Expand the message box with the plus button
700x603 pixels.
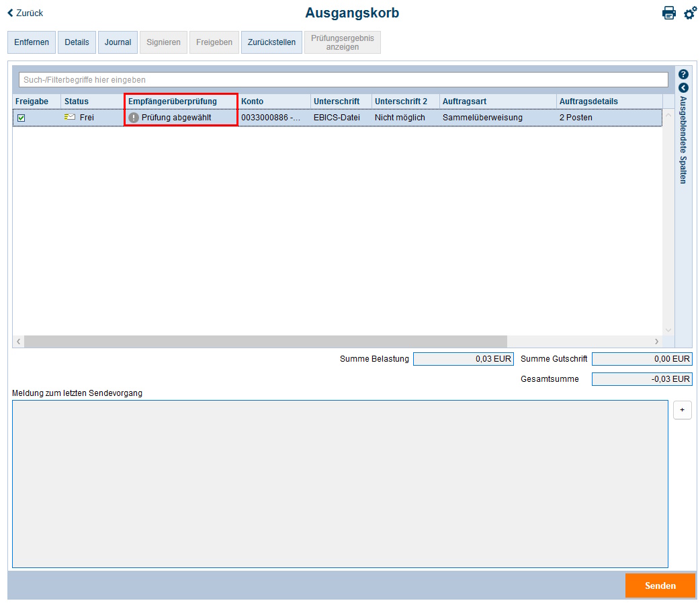point(682,409)
